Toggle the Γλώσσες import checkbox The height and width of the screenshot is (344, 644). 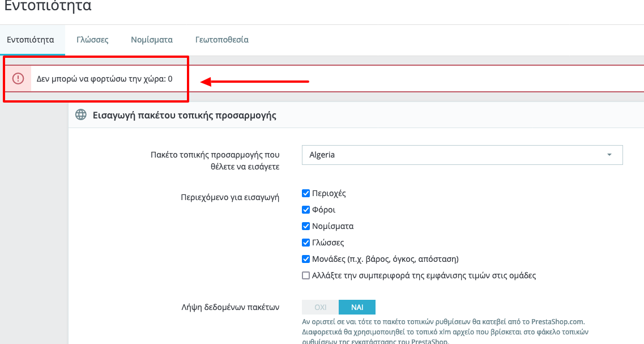click(305, 243)
